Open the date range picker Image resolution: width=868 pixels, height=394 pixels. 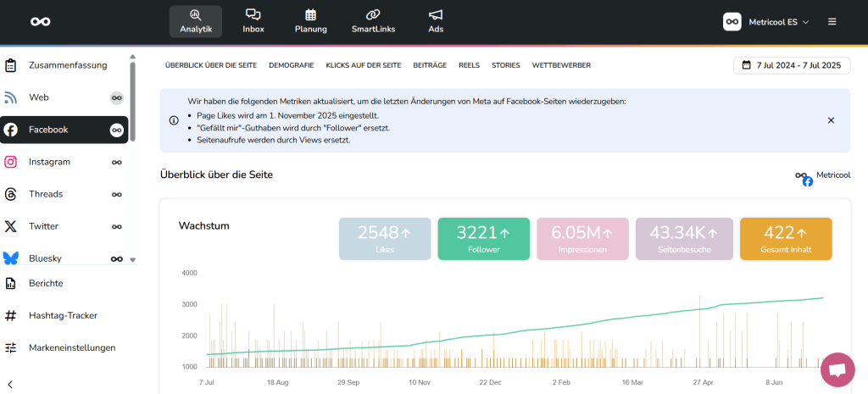791,65
